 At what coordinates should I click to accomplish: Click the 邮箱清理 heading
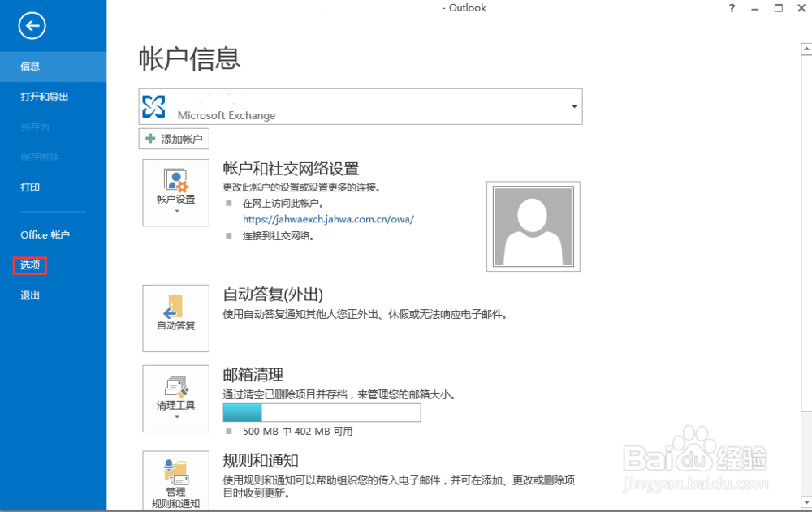click(253, 374)
